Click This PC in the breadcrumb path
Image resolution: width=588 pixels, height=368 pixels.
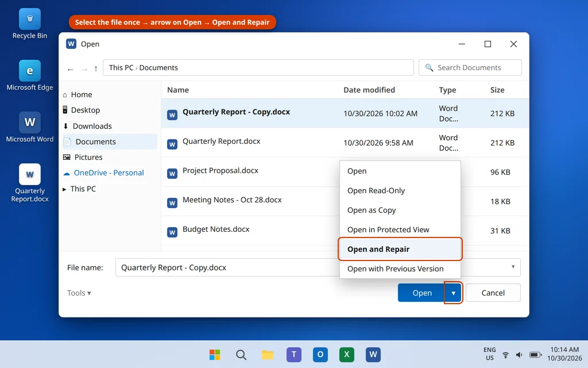pos(121,68)
